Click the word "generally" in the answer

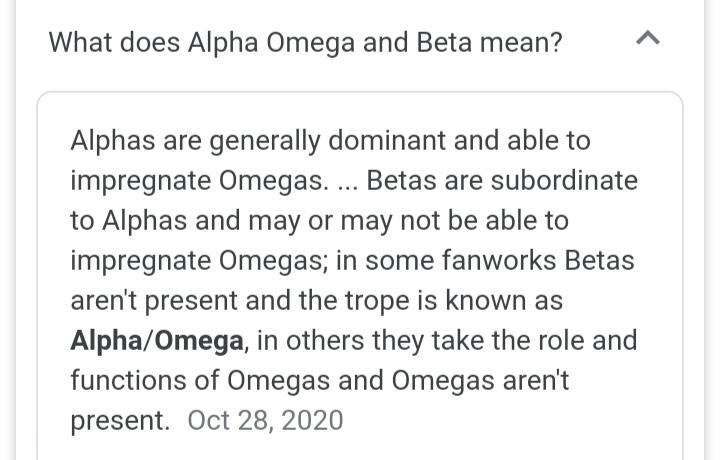pyautogui.click(x=265, y=141)
